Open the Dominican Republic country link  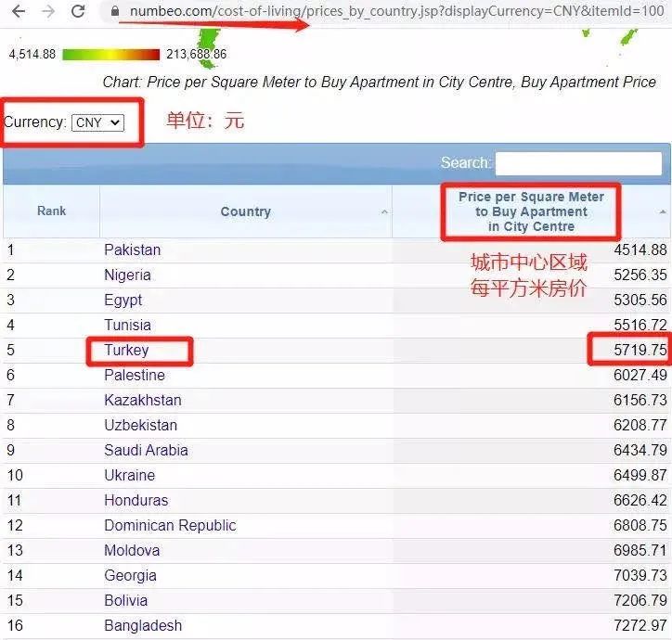tap(170, 525)
